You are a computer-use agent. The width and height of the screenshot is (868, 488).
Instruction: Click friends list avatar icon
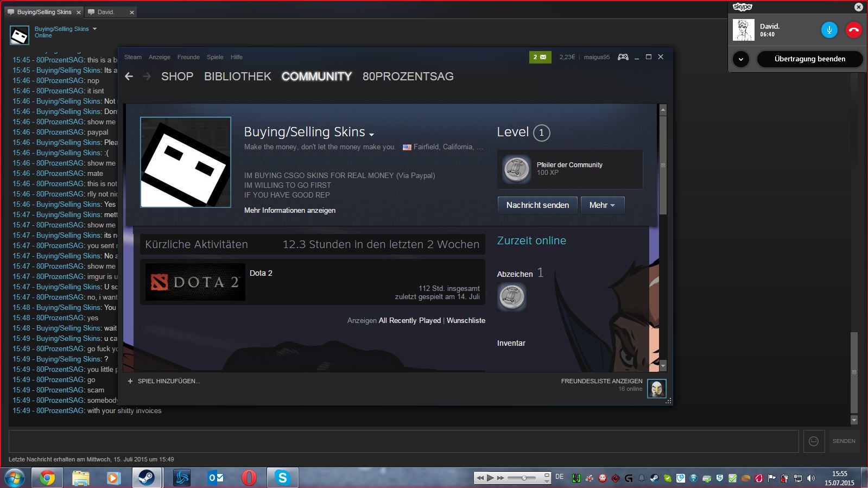coord(656,389)
